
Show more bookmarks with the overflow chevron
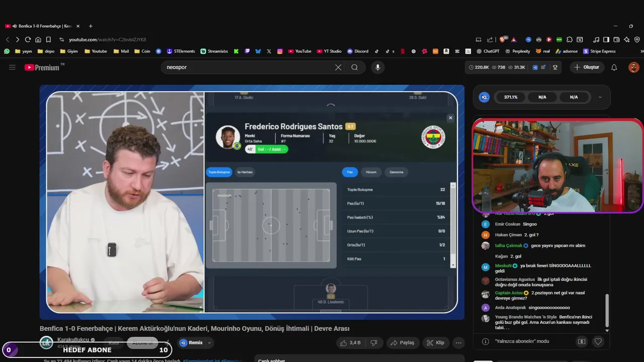[641, 51]
